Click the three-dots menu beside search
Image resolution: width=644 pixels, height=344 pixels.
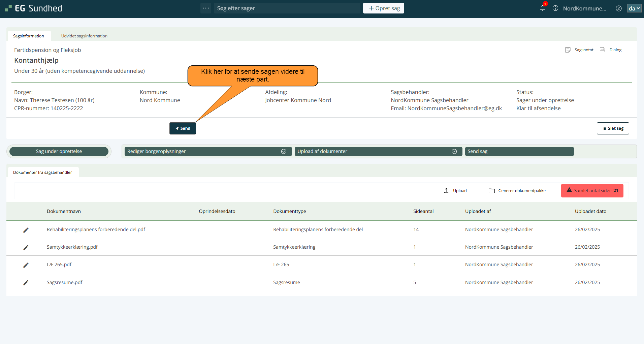coord(206,8)
